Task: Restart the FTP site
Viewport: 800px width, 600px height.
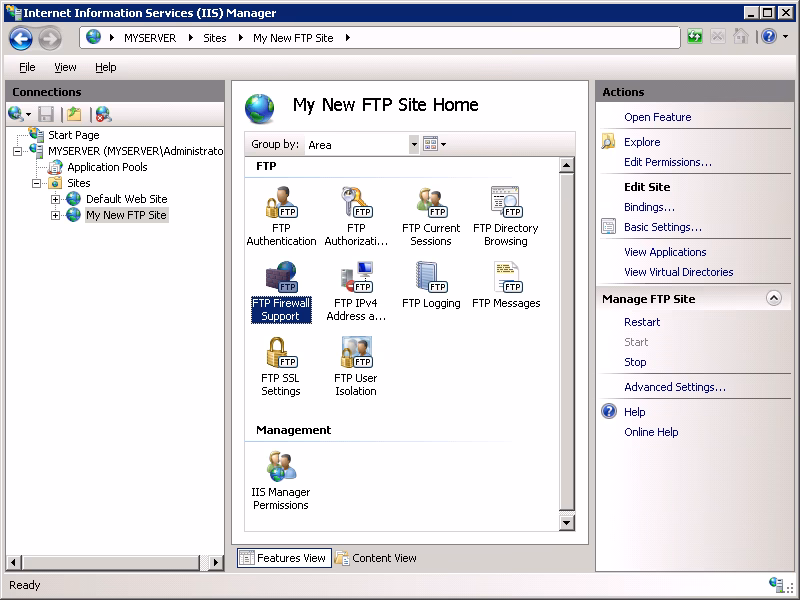Action: tap(642, 322)
